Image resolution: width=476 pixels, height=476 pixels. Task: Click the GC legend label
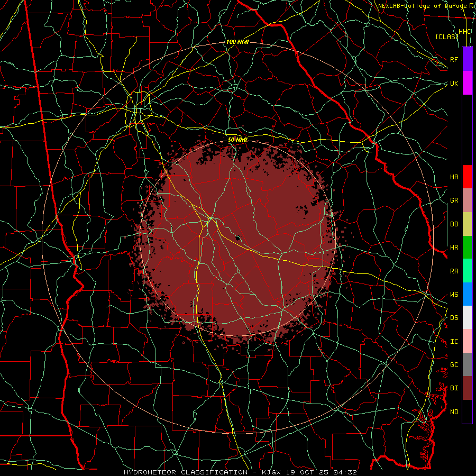click(454, 365)
